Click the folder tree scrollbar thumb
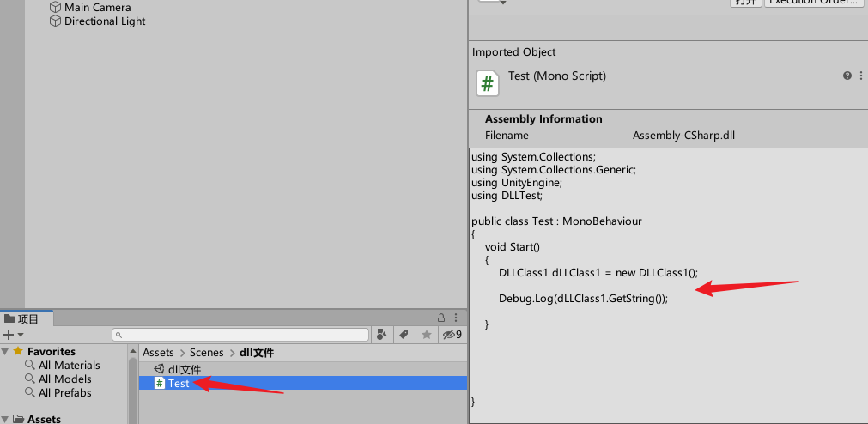The image size is (868, 424). 133,391
